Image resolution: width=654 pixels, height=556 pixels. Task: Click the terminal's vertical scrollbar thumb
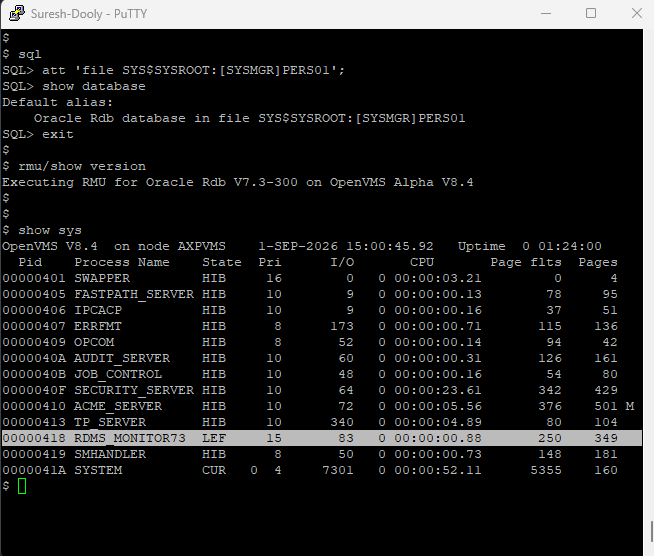tap(651, 530)
